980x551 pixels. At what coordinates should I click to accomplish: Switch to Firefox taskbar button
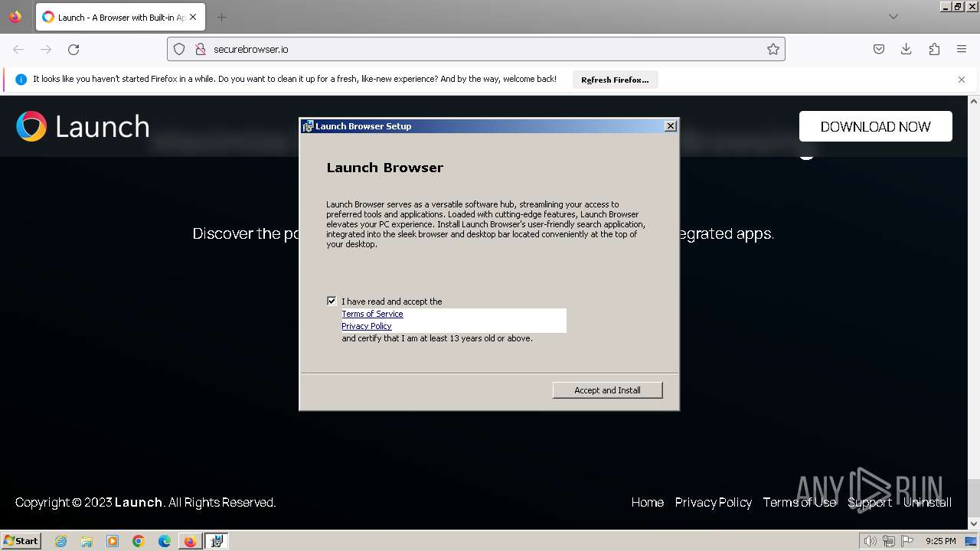[190, 541]
